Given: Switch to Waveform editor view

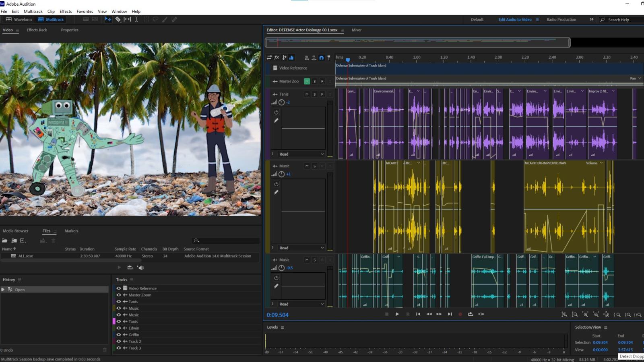Looking at the screenshot, I should [19, 19].
